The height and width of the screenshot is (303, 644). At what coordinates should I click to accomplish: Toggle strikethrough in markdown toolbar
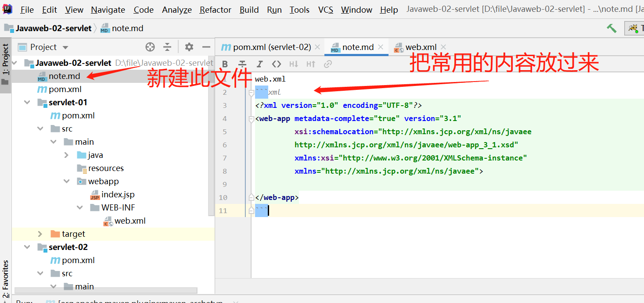[x=242, y=64]
